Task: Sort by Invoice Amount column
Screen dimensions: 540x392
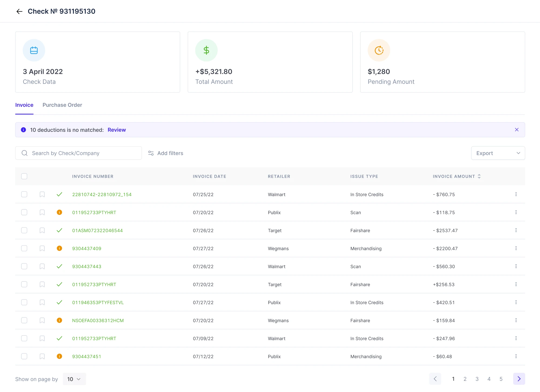Action: [479, 176]
